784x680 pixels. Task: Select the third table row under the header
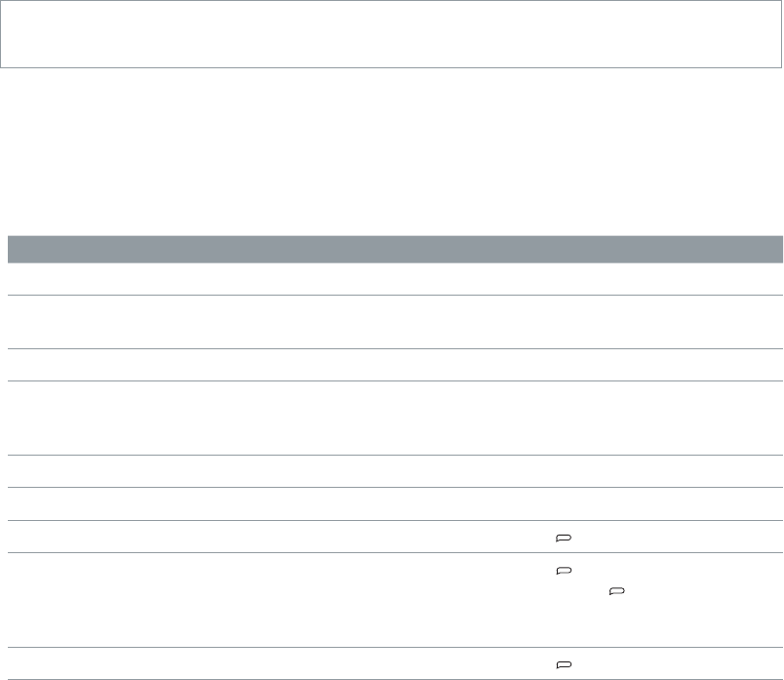[395, 365]
